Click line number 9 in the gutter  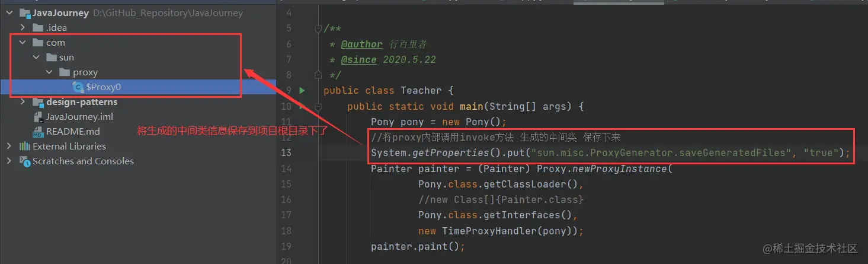tap(289, 90)
